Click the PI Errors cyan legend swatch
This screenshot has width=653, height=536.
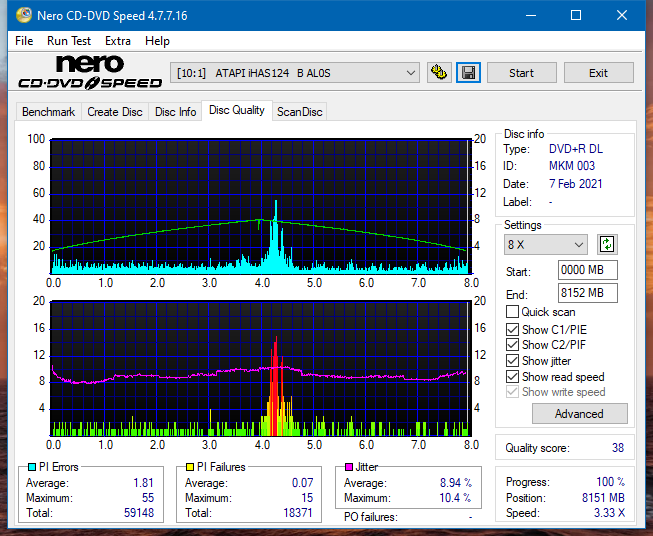[32, 467]
